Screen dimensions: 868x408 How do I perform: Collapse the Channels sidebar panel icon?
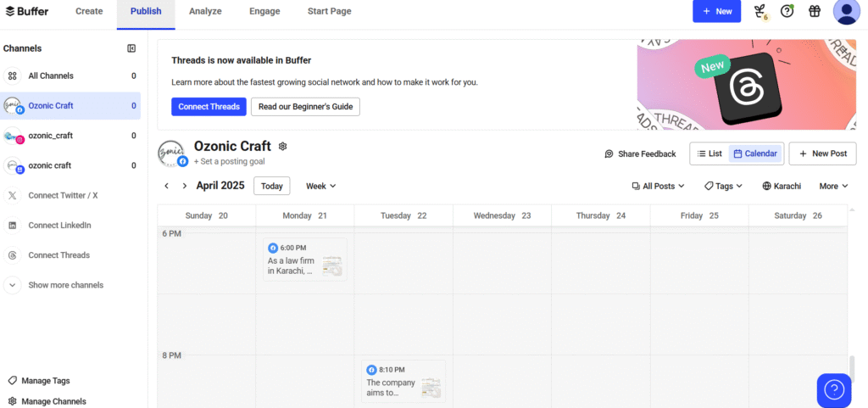(131, 48)
